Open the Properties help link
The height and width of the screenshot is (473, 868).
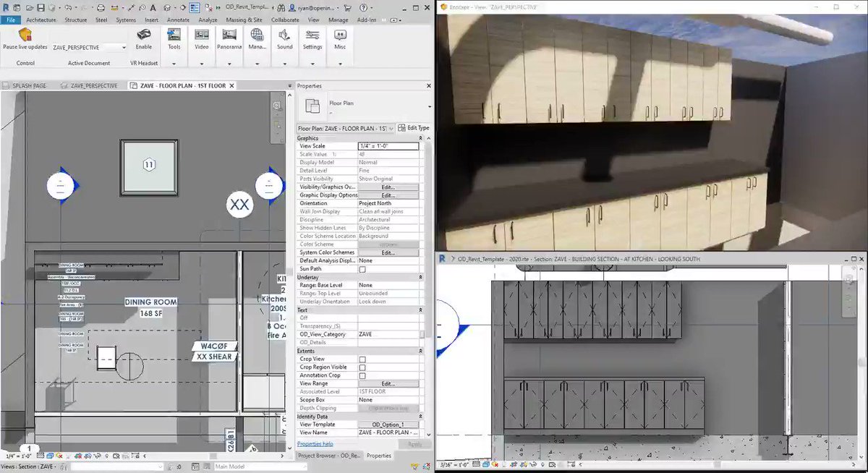[315, 444]
